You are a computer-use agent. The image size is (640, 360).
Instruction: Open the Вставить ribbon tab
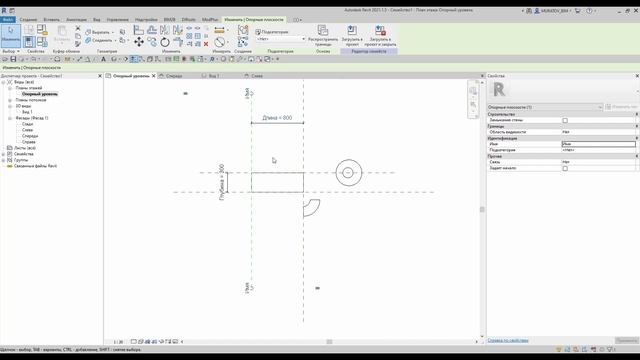click(51, 20)
